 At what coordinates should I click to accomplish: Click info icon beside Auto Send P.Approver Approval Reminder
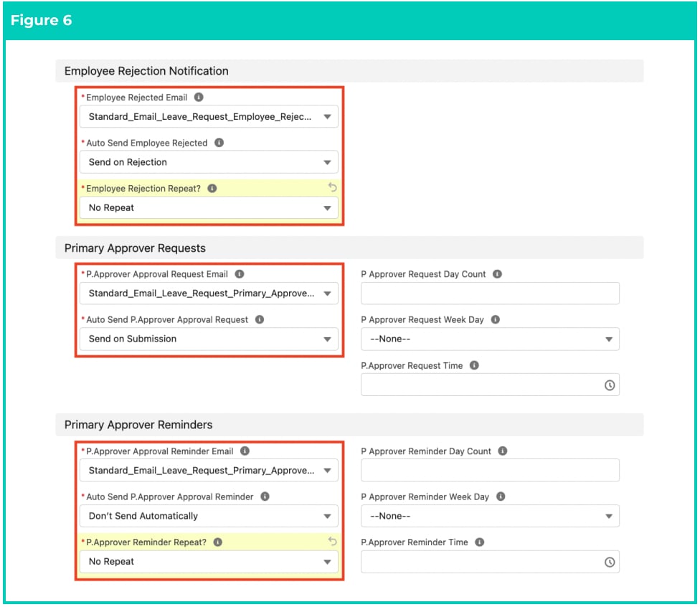click(x=265, y=497)
